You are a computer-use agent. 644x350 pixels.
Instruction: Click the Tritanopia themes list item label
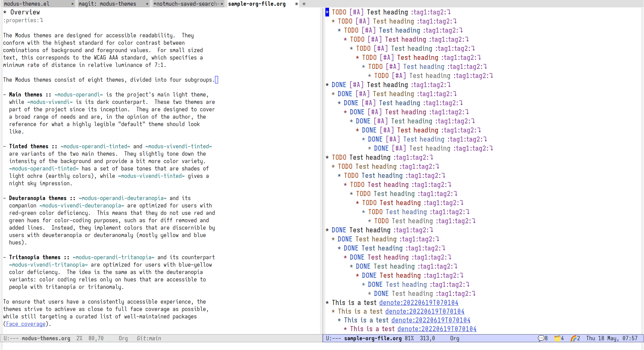click(35, 257)
